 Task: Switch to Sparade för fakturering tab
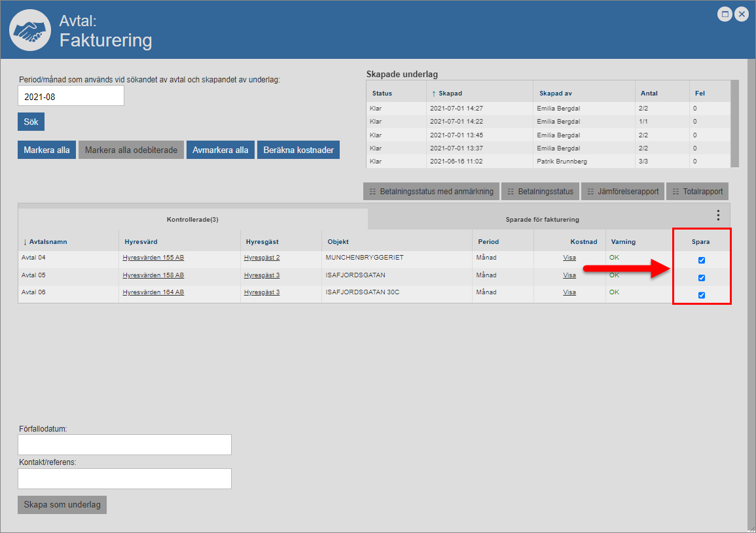542,220
